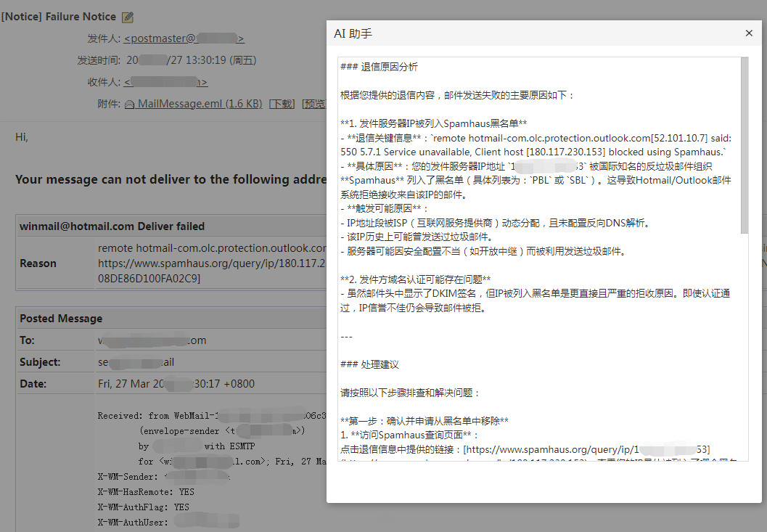The image size is (767, 532).
Task: Click the 下载 attachment download link
Action: click(x=282, y=104)
